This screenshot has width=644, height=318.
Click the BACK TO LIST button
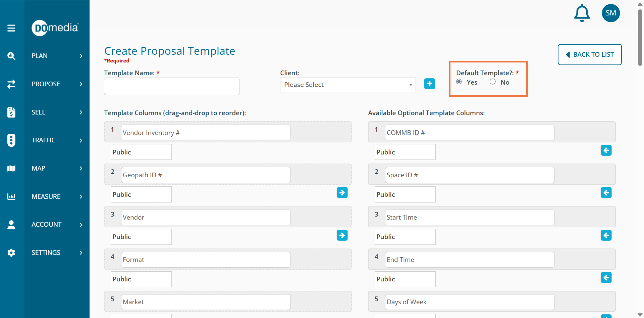click(589, 55)
